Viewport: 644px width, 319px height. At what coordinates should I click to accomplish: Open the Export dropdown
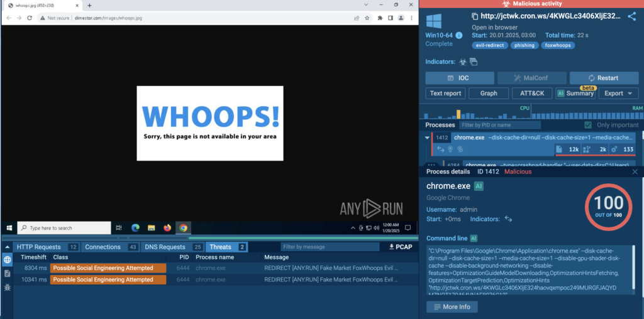coord(618,93)
